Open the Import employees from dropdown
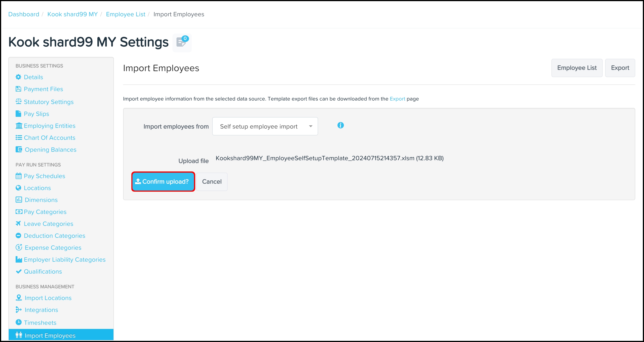The image size is (644, 342). [265, 126]
